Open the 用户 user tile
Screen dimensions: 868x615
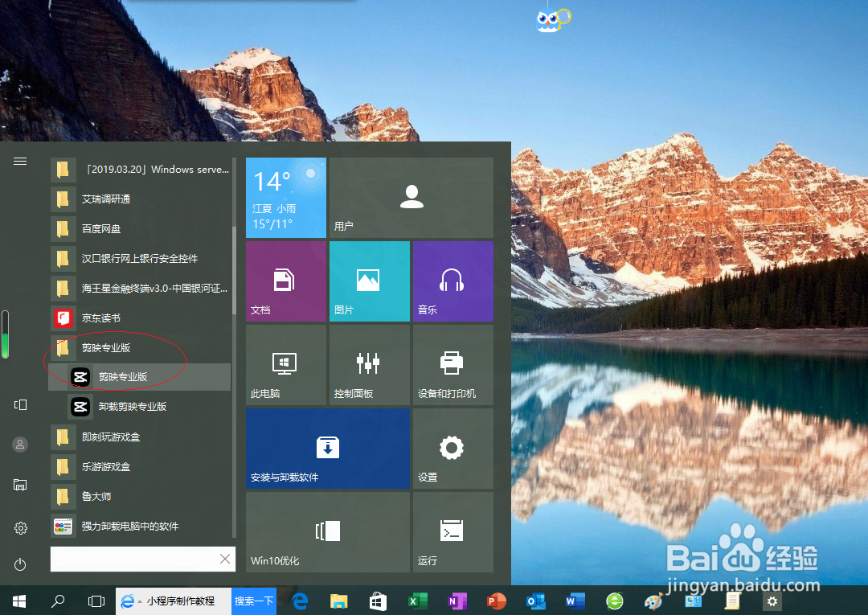click(x=411, y=198)
